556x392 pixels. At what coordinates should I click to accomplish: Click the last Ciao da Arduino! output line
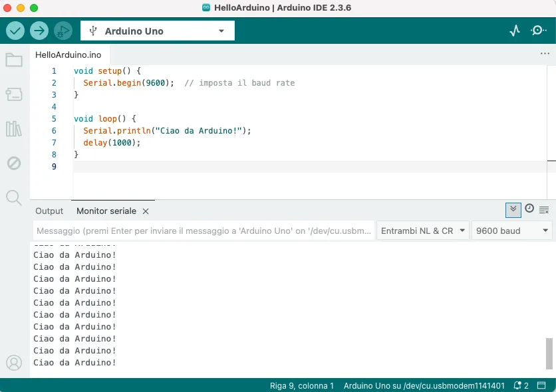point(74,363)
